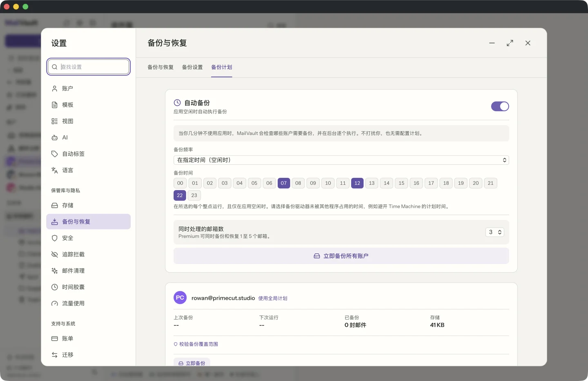Screen dimensions: 588x381
Task: Click 立即备份 for rowan@primecut.studio
Action: (192, 363)
